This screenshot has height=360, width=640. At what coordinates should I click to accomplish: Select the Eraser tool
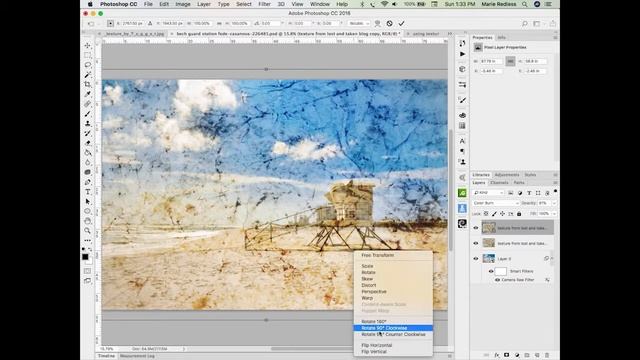pos(88,143)
